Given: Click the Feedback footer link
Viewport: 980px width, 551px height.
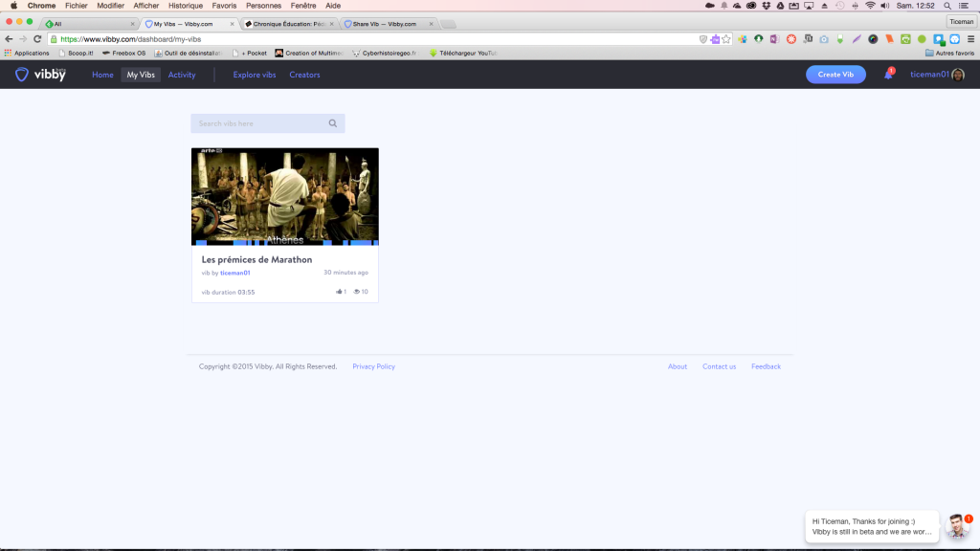Looking at the screenshot, I should [767, 366].
